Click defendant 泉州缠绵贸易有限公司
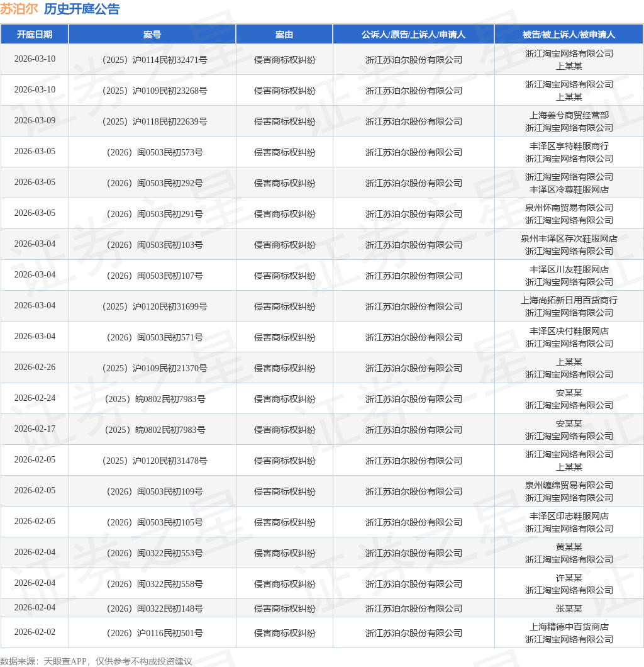The height and width of the screenshot is (667, 644). pyautogui.click(x=569, y=485)
